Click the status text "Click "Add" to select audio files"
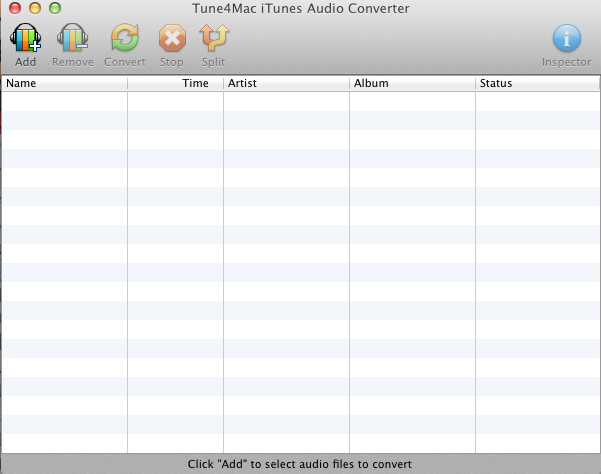 click(272, 464)
